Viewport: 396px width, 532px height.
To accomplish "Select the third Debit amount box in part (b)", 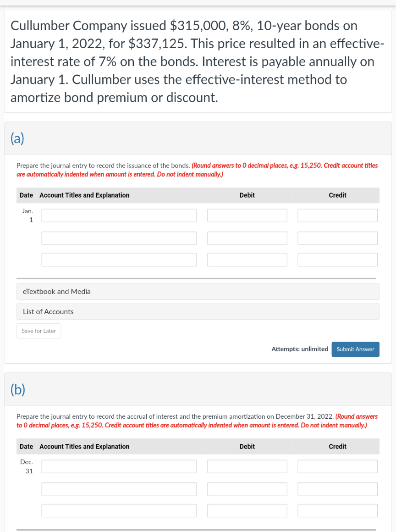I will (x=247, y=510).
